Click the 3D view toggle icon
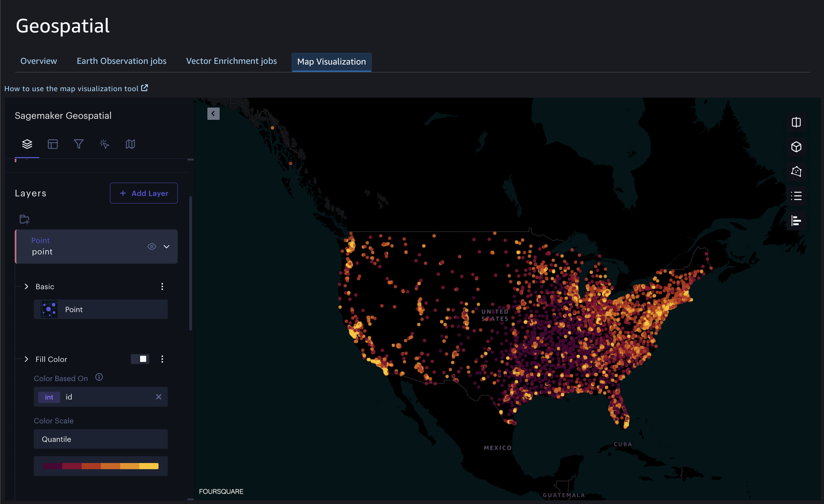824x504 pixels. (x=796, y=146)
